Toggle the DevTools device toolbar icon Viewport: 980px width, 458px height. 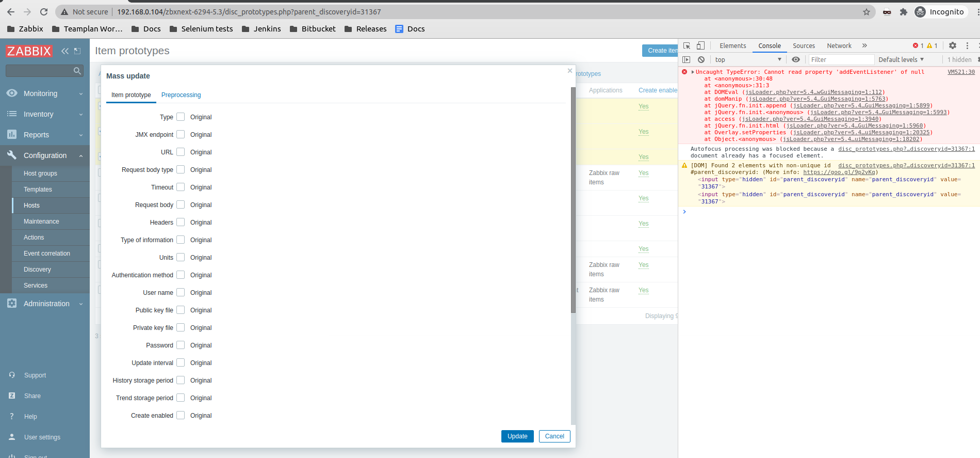click(700, 45)
